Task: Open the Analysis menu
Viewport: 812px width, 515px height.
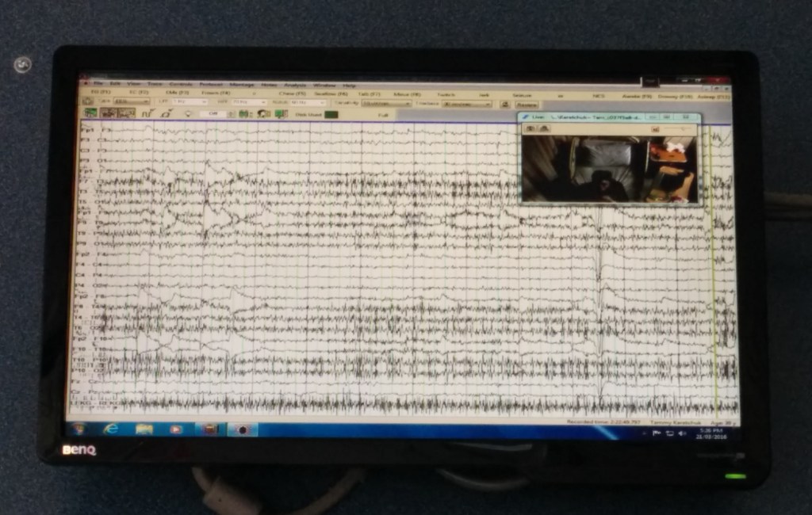Action: [x=294, y=85]
